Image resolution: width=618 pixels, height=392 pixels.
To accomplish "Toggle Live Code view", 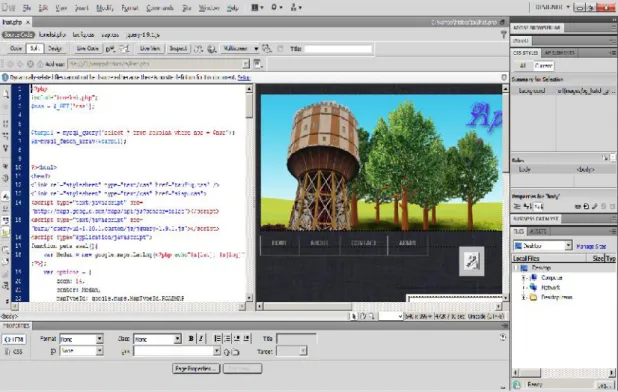I will pos(87,49).
